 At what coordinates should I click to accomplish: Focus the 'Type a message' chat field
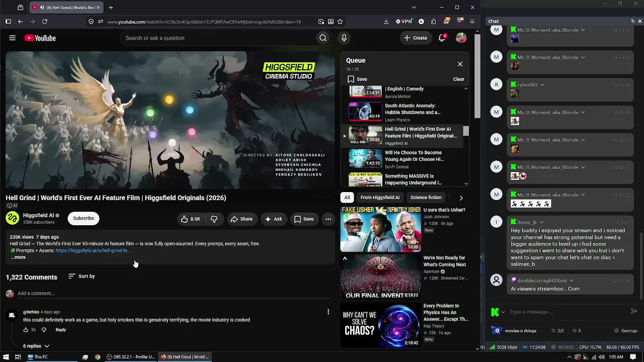pos(568,312)
